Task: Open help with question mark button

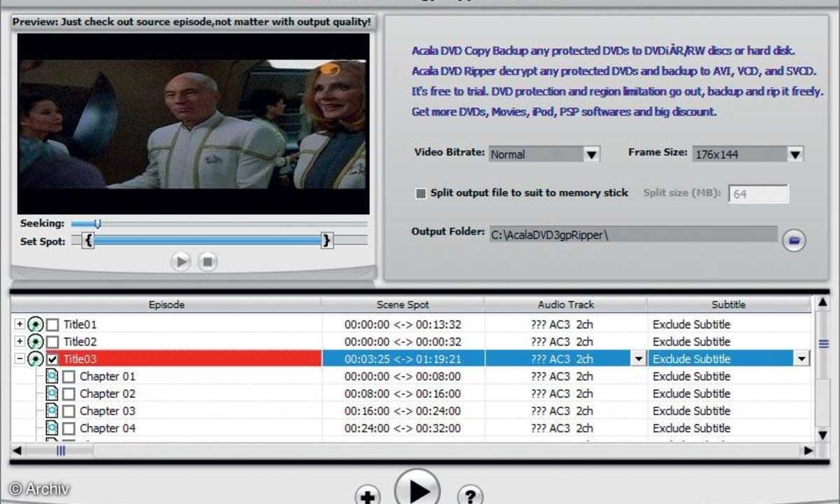Action: pos(470,496)
